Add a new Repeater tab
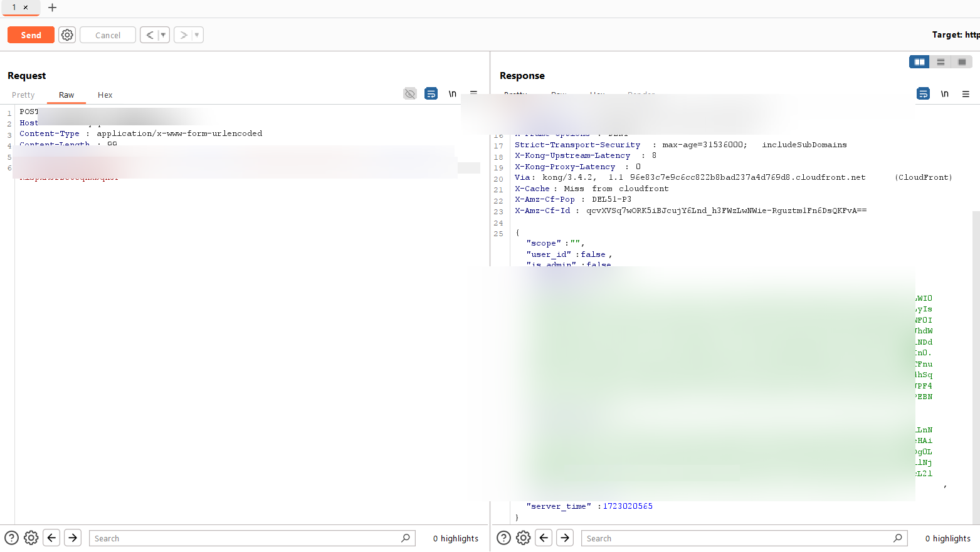Screen dimensions: 980x552 click(53, 8)
